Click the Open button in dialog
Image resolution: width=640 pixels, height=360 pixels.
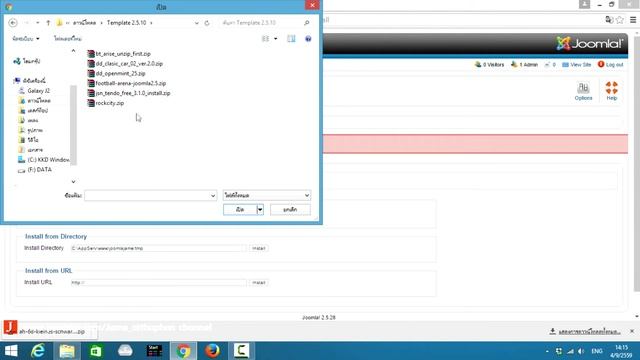coord(240,209)
